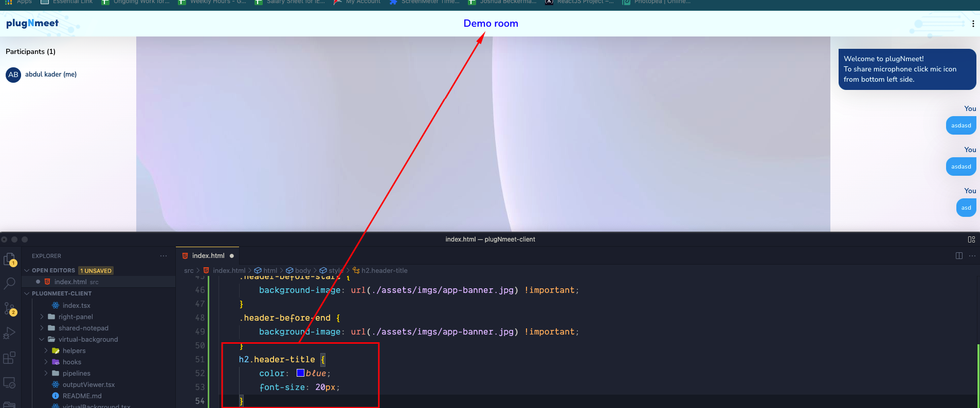The image size is (980, 408).
Task: Click the AB participant avatar
Action: pyautogui.click(x=13, y=75)
